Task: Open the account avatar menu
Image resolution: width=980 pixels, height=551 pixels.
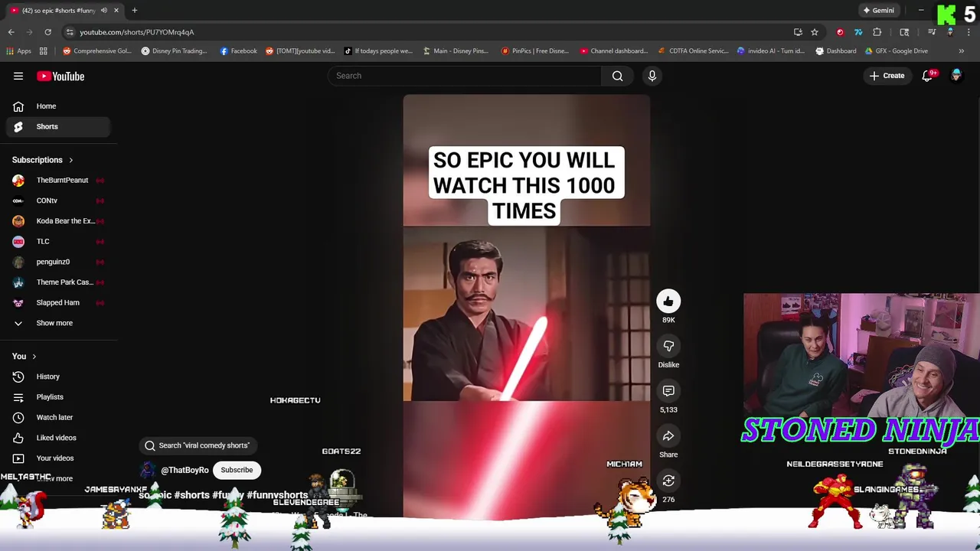Action: pyautogui.click(x=956, y=76)
